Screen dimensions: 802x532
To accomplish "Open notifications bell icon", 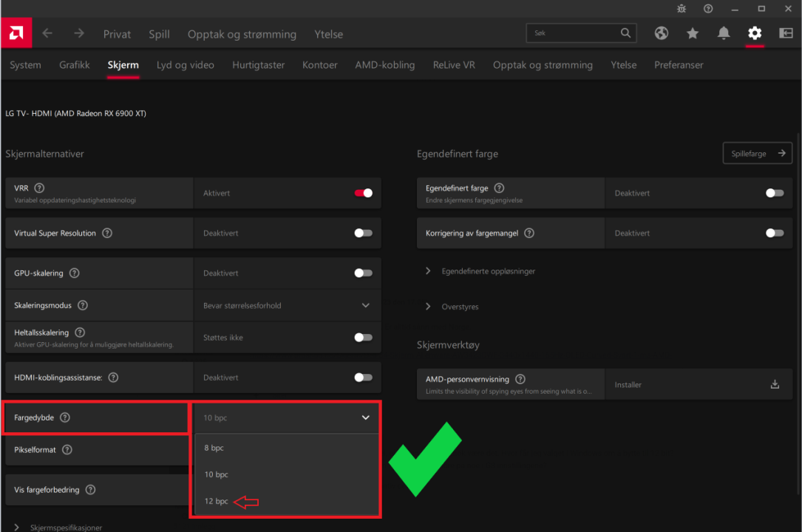I will pos(724,33).
